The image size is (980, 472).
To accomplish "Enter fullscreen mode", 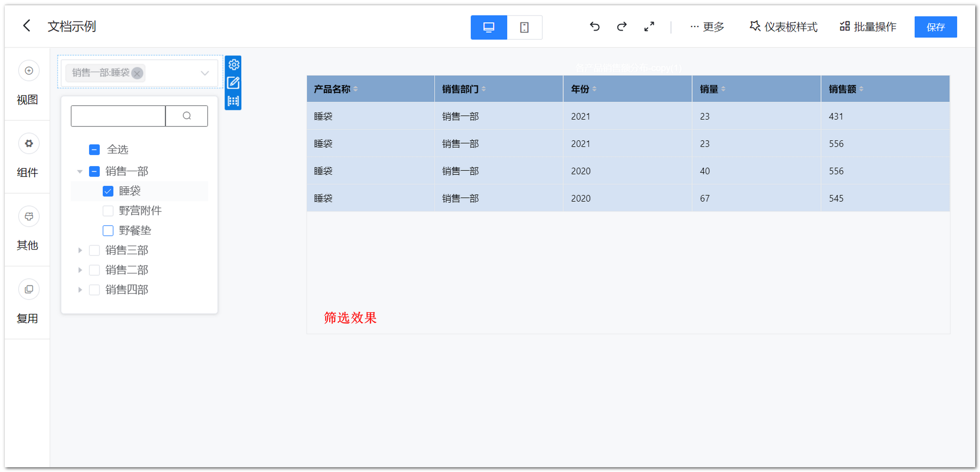I will (x=649, y=27).
